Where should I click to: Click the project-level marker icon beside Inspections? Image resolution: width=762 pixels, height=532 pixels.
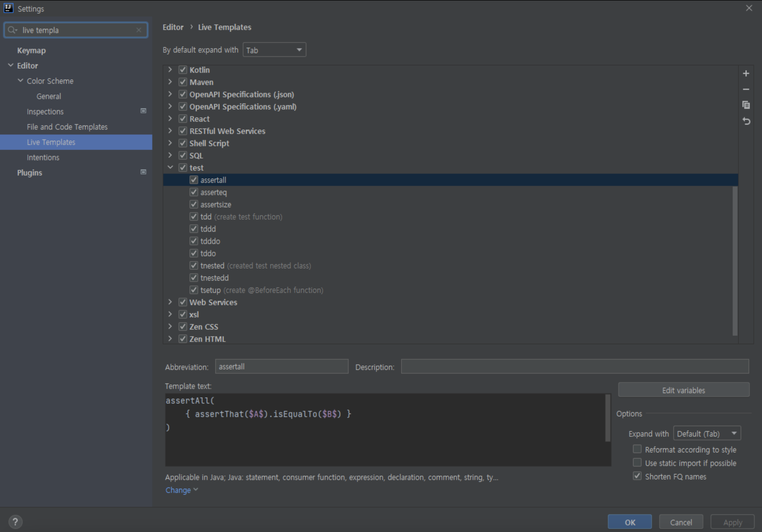(143, 111)
